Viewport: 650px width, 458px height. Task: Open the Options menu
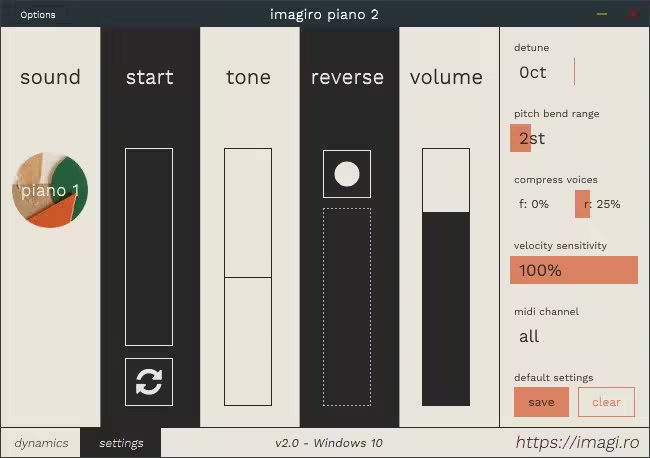click(38, 14)
